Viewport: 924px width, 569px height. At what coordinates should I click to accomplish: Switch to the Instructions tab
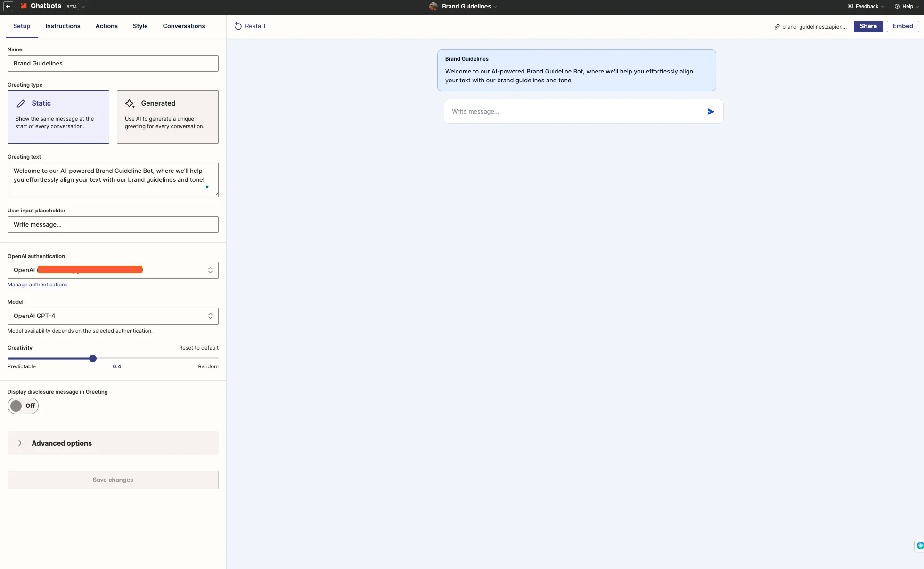[63, 26]
